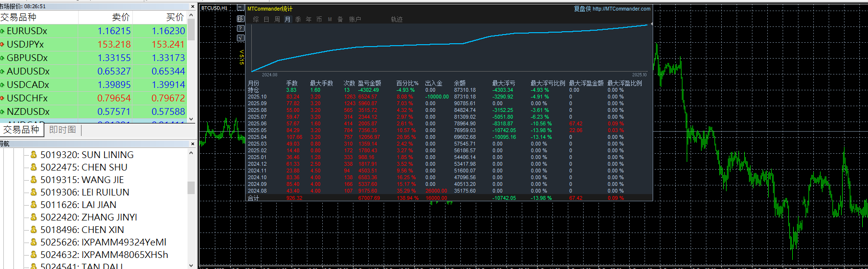The image size is (868, 269).
Task: Click the 移 move-panel icon
Action: point(241,19)
